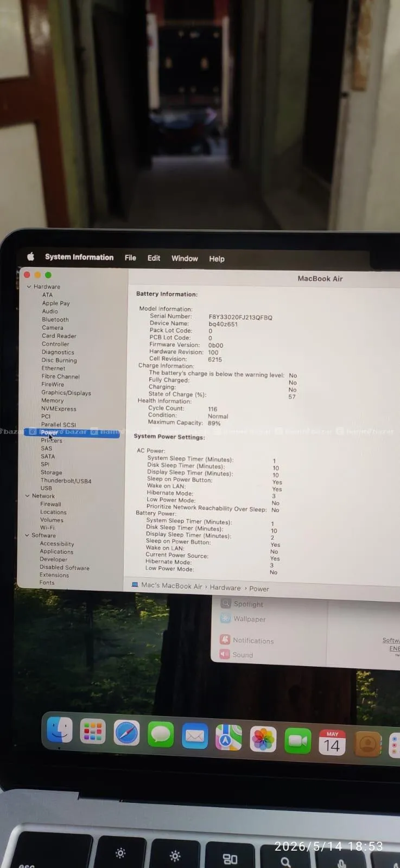Select Storage in the sidebar
The width and height of the screenshot is (400, 868).
tap(51, 473)
